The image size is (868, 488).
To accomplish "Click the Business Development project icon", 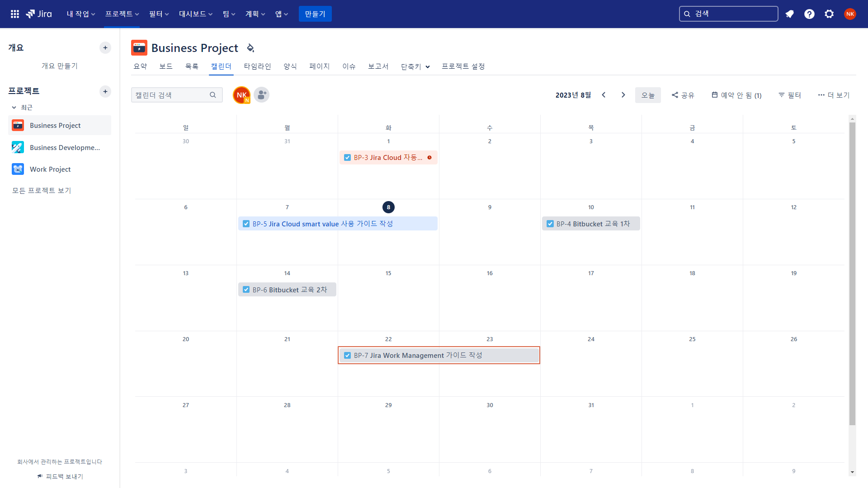I will coord(18,147).
